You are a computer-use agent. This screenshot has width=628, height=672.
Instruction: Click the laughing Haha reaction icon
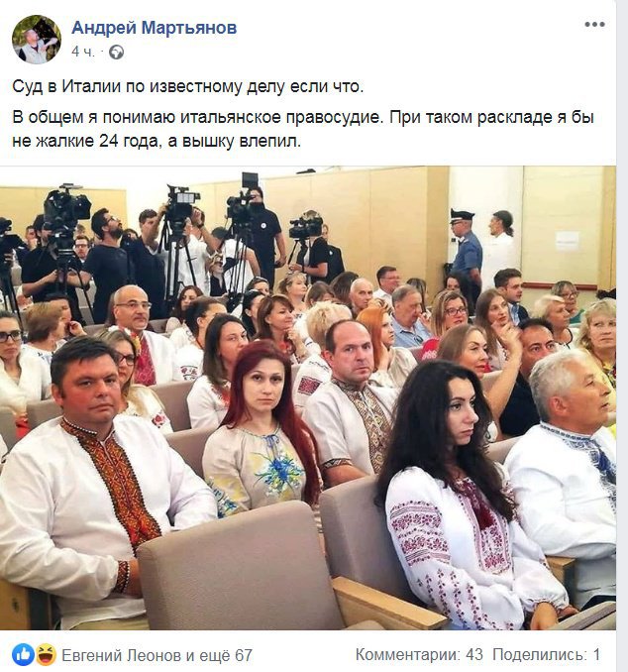click(46, 654)
